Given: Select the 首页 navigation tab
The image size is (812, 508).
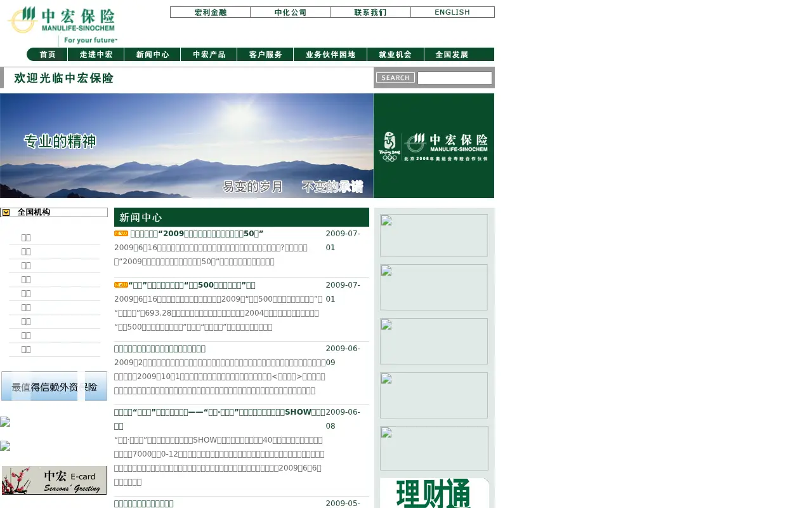Looking at the screenshot, I should click(48, 55).
